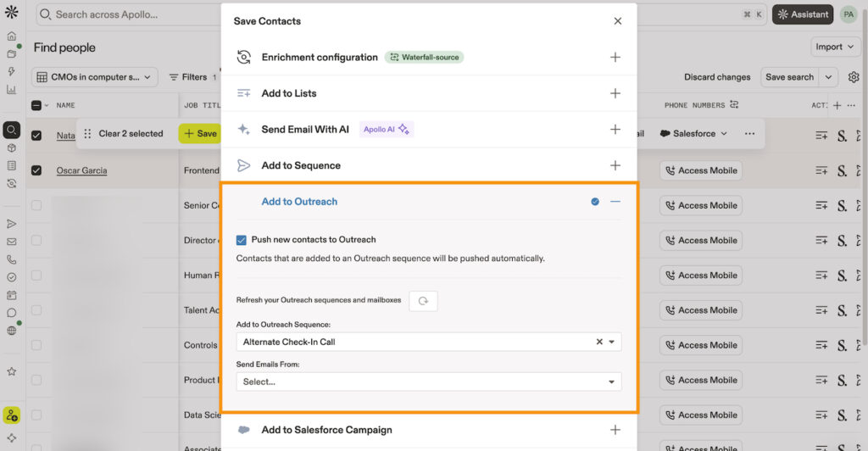Click the Add to Outreach heading
Viewport: 868px width, 451px height.
[299, 202]
